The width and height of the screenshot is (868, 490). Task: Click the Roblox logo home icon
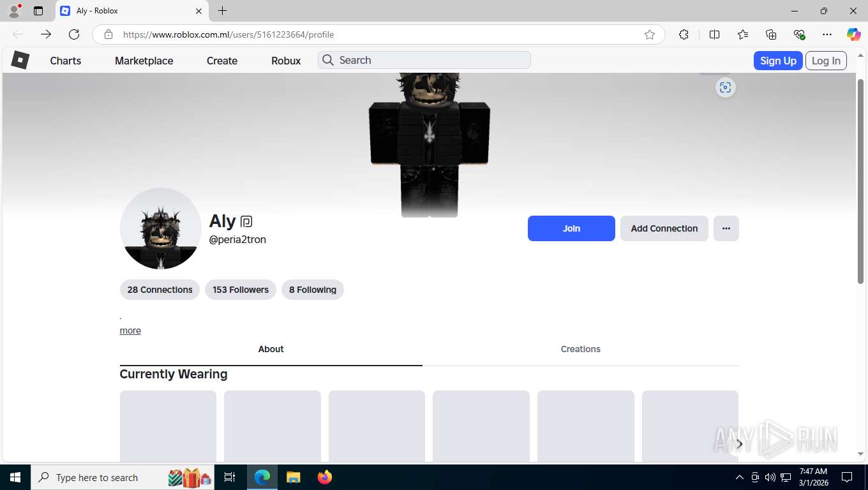point(20,61)
